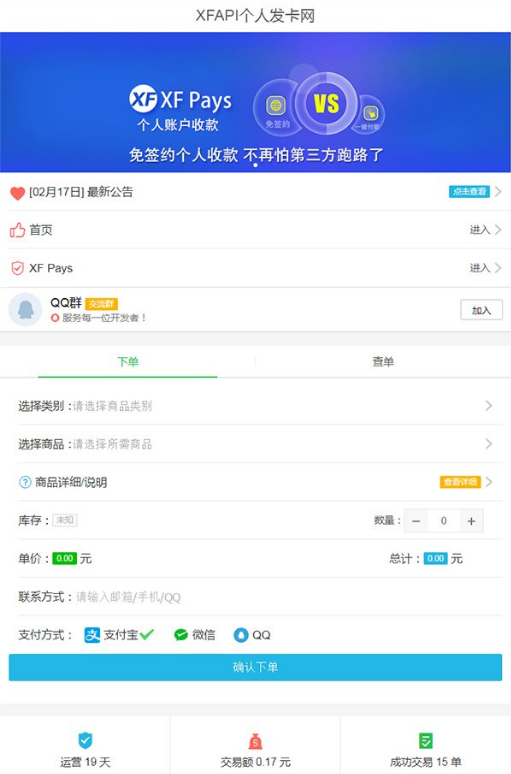Click the XF logo in banner

tap(143, 99)
